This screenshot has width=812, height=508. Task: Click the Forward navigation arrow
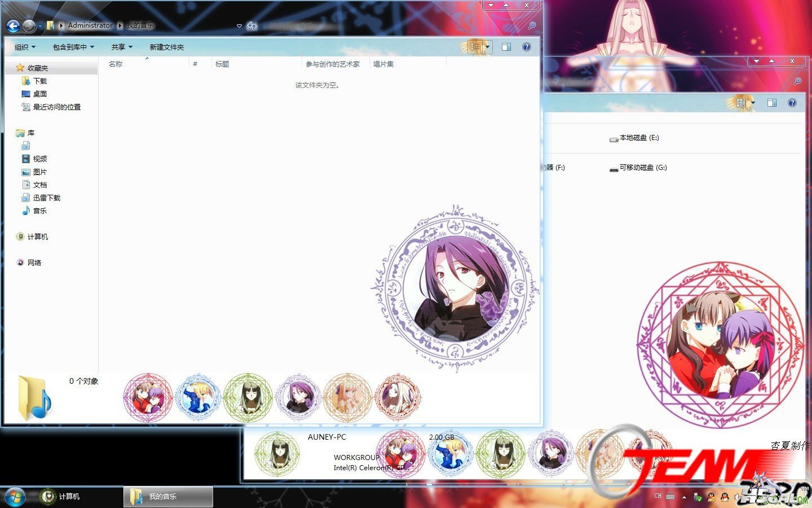pyautogui.click(x=29, y=25)
